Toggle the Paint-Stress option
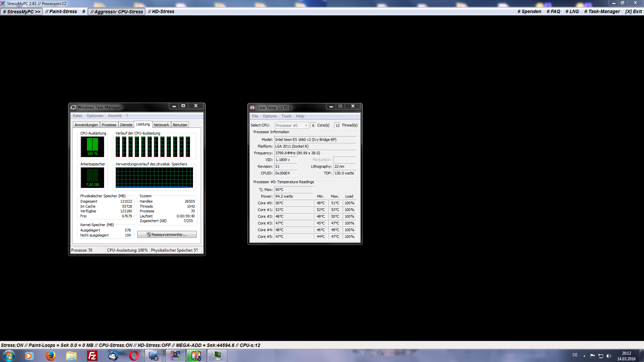Viewport: 644px width, 362px height. click(61, 12)
